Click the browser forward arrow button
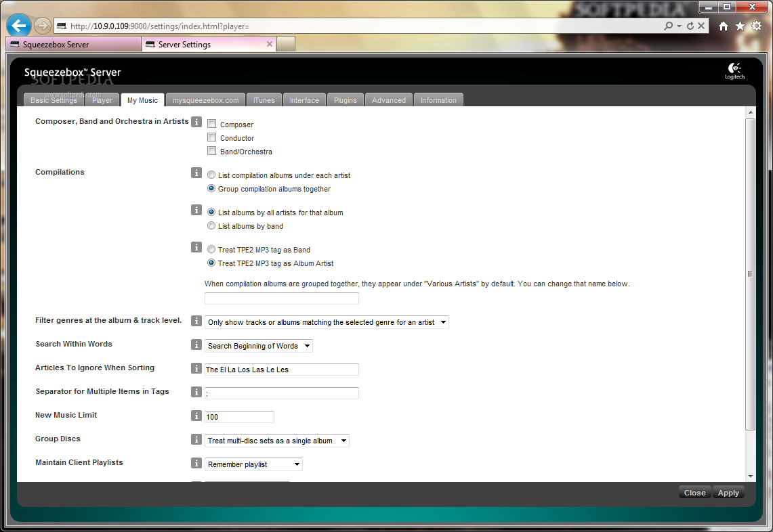This screenshot has width=773, height=532. click(43, 26)
